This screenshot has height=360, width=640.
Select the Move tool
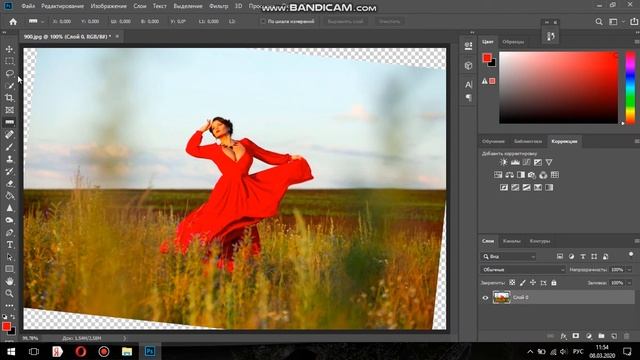click(x=9, y=49)
